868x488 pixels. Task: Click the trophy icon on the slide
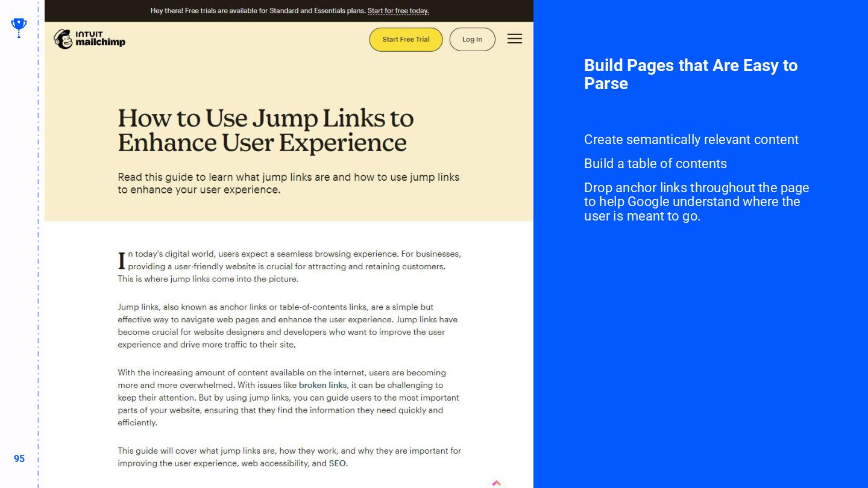point(19,27)
